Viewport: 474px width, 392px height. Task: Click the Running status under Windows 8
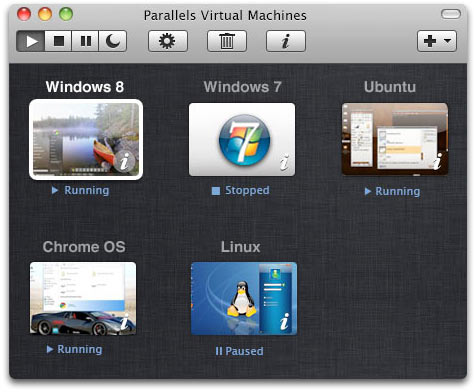[80, 190]
